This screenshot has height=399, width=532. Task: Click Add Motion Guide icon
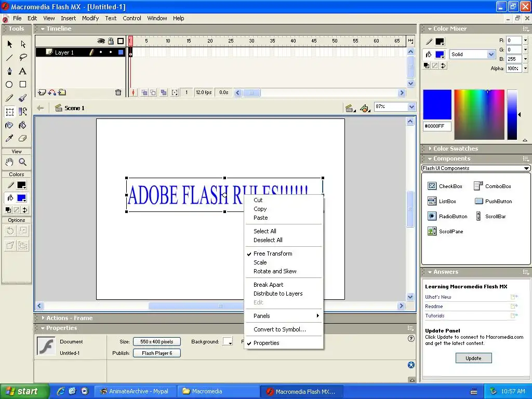tap(52, 92)
